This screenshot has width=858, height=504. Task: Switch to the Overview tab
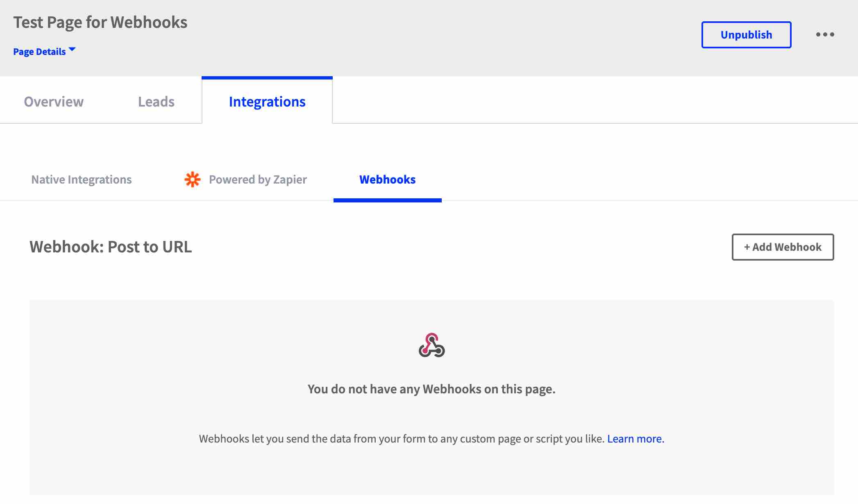[x=53, y=101]
